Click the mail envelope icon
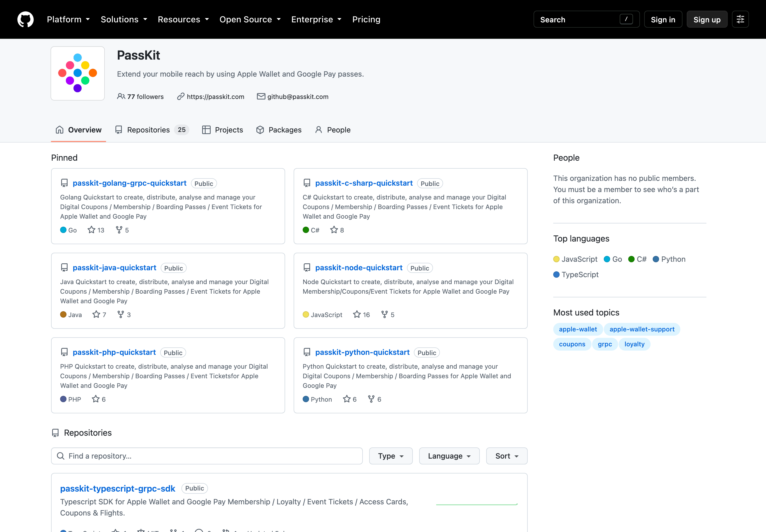The height and width of the screenshot is (532, 766). coord(261,96)
